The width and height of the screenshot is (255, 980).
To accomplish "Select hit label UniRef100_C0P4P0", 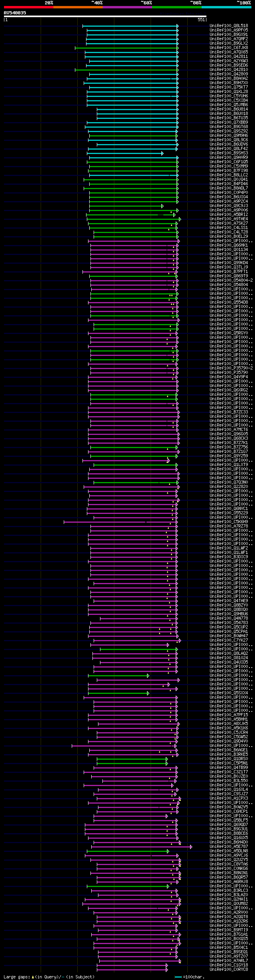I will pos(229,193).
